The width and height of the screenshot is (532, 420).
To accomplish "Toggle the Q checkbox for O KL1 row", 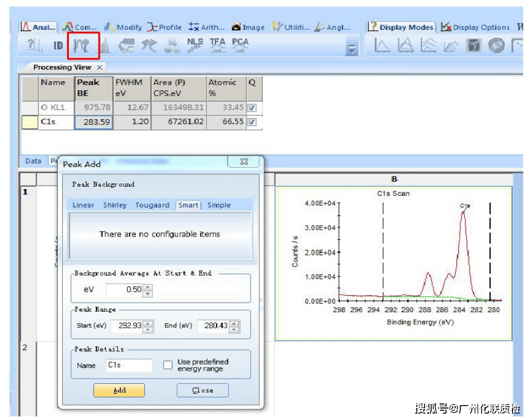I will click(x=252, y=108).
